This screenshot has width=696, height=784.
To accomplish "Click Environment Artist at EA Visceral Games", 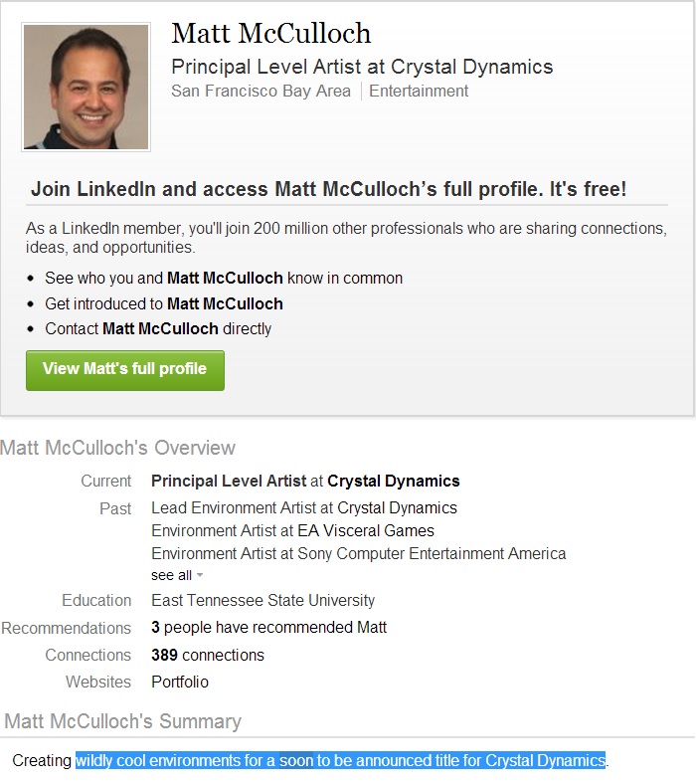I will pyautogui.click(x=292, y=530).
